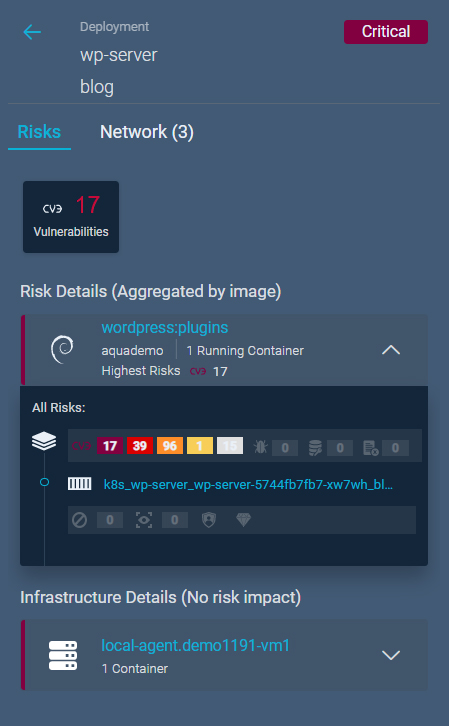Click the CVE icon in Vulnerabilities card
The image size is (449, 726).
[x=52, y=209]
